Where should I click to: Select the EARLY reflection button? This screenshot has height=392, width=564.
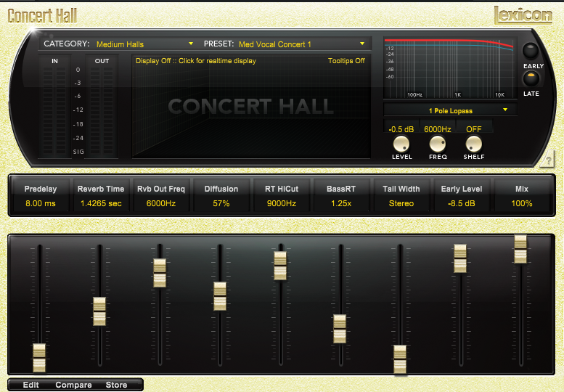tap(533, 51)
